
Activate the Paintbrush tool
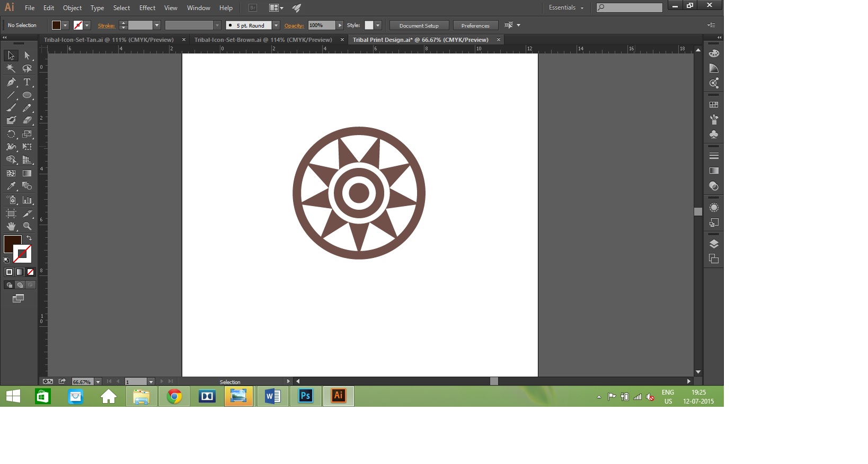tap(11, 108)
